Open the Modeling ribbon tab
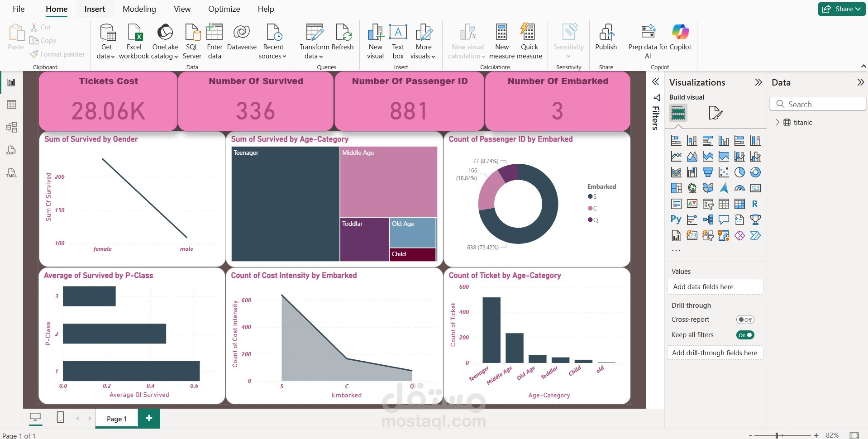The image size is (868, 439). [x=139, y=9]
